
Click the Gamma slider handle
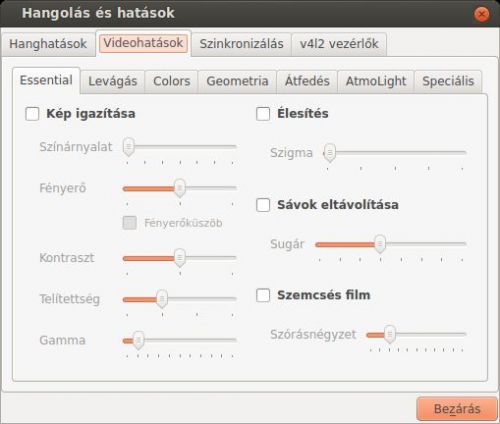138,340
